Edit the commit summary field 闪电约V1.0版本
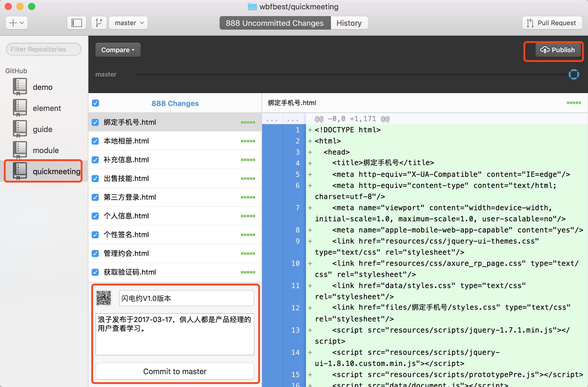Viewport: 588px width, 387px height. click(187, 298)
